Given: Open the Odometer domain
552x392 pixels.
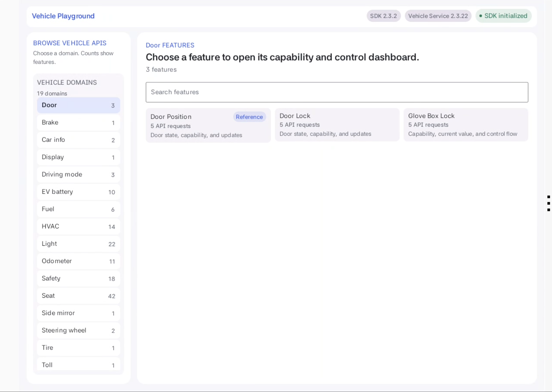Looking at the screenshot, I should (x=78, y=261).
